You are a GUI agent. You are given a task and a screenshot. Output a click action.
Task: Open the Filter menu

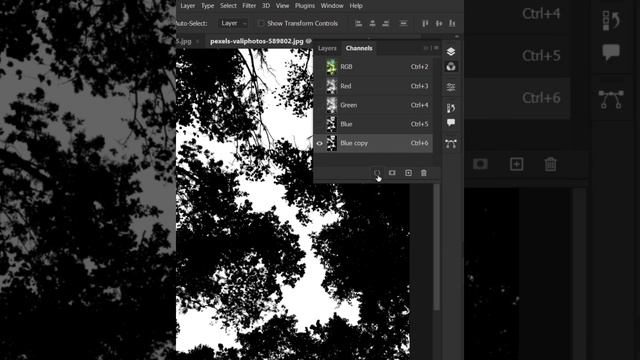(249, 6)
